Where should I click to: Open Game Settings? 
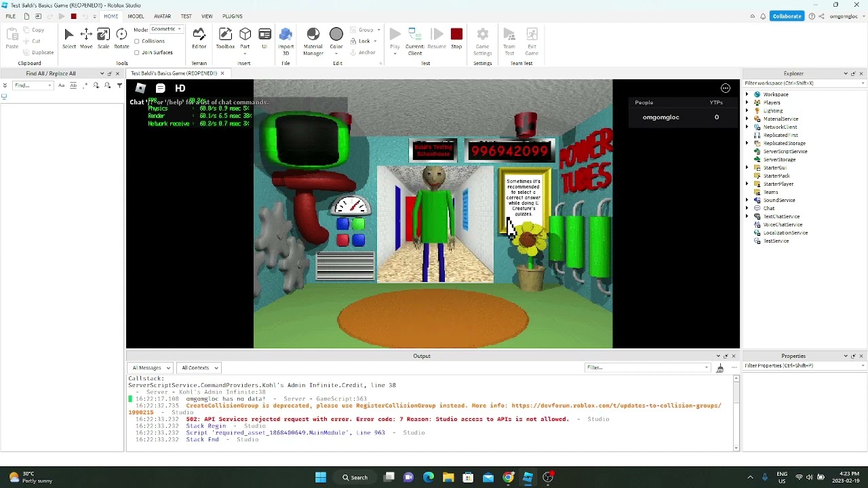coord(483,42)
